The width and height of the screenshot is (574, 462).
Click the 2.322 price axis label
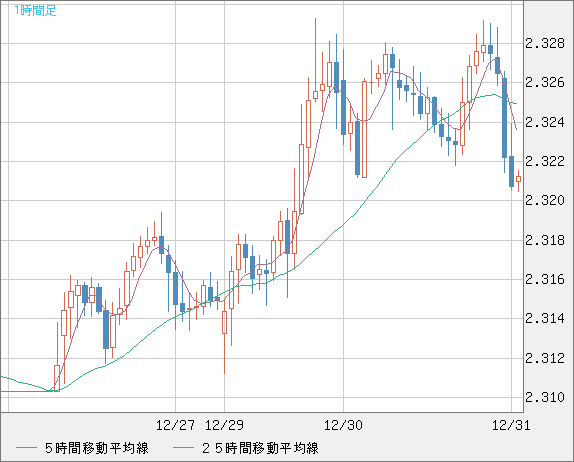click(545, 161)
